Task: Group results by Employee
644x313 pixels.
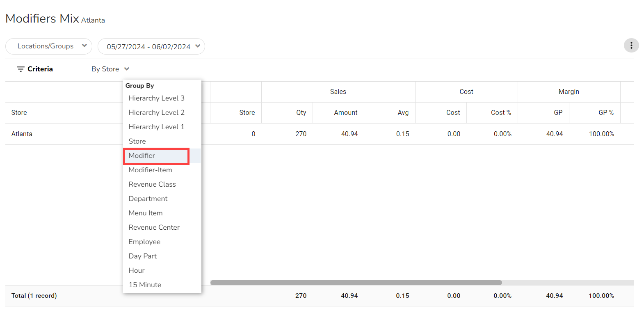Action: click(144, 242)
